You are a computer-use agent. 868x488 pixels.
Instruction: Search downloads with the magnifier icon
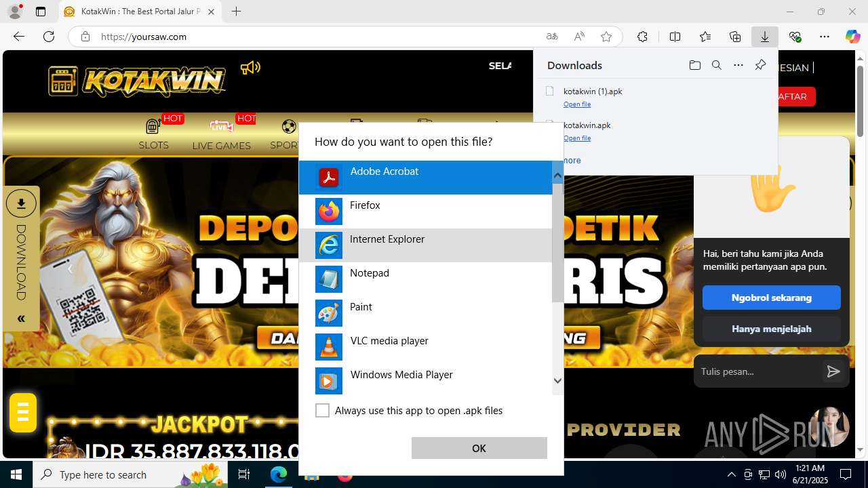click(x=716, y=65)
